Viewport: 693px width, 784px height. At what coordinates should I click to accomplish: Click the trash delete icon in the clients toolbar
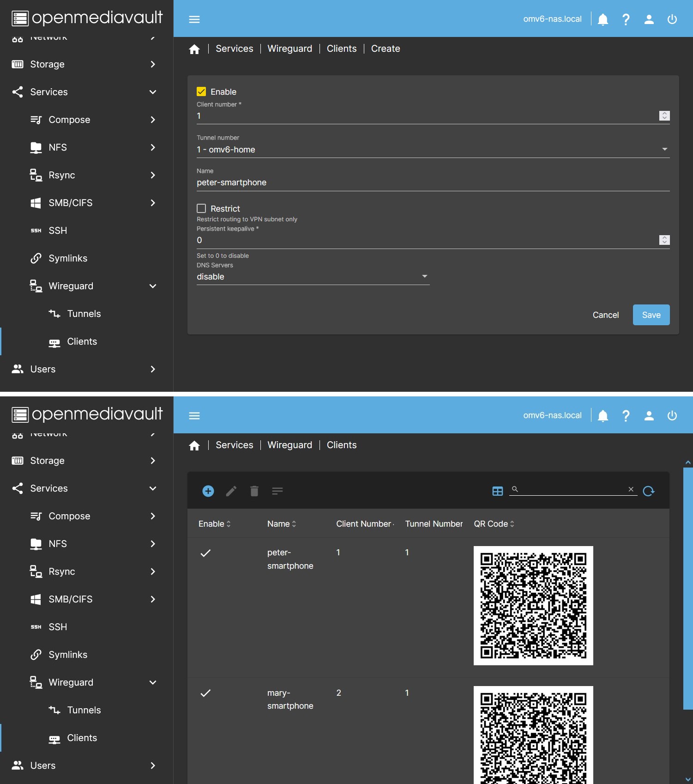(x=254, y=491)
